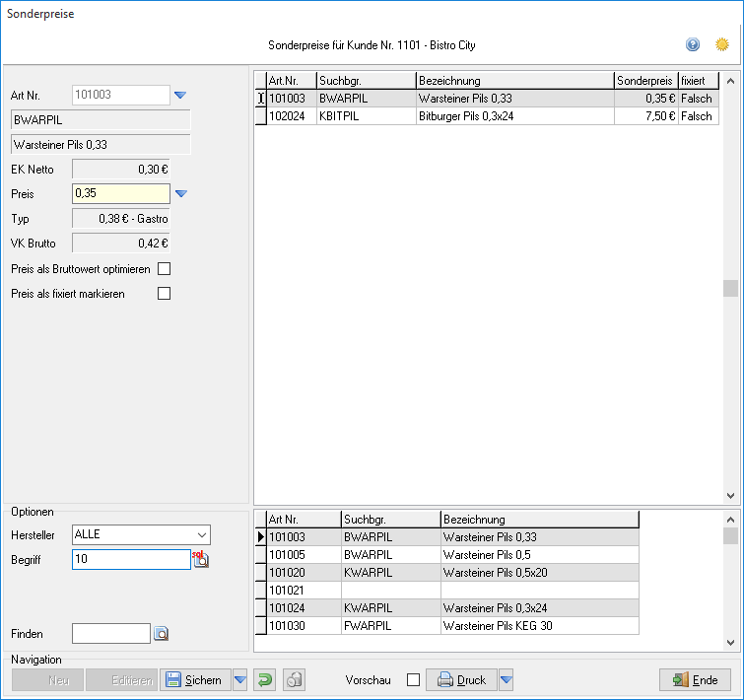The image size is (744, 700).
Task: Expand the blue arrow beside Art Nr. field
Action: (x=180, y=95)
